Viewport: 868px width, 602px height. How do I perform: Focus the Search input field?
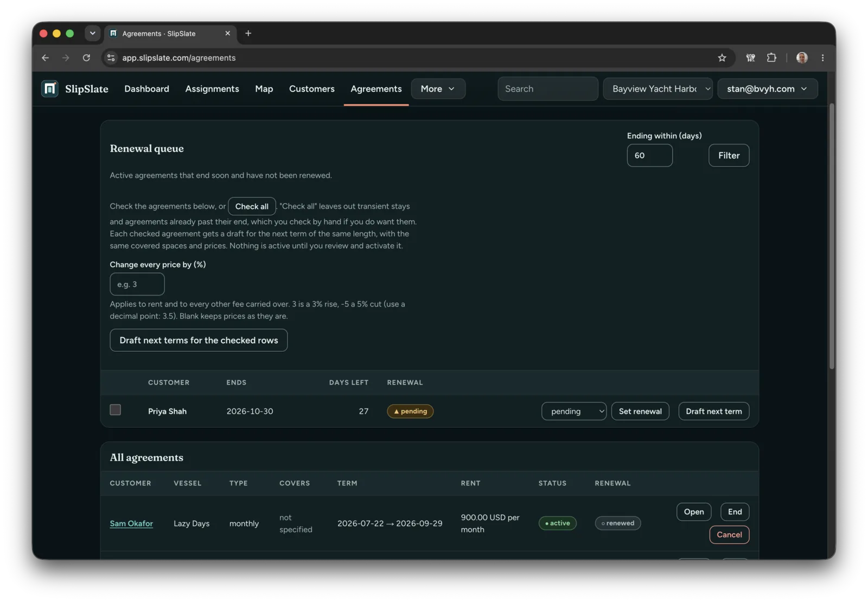click(548, 88)
